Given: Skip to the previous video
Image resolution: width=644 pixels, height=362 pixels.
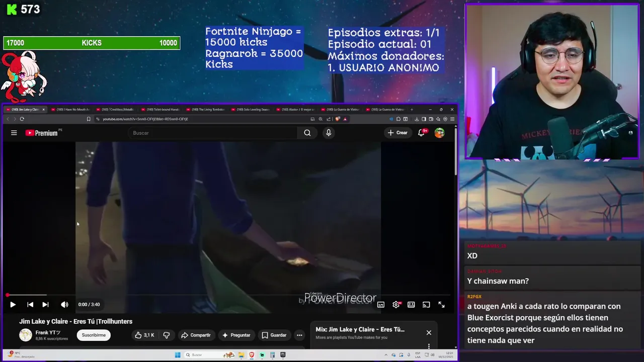Looking at the screenshot, I should tap(30, 304).
